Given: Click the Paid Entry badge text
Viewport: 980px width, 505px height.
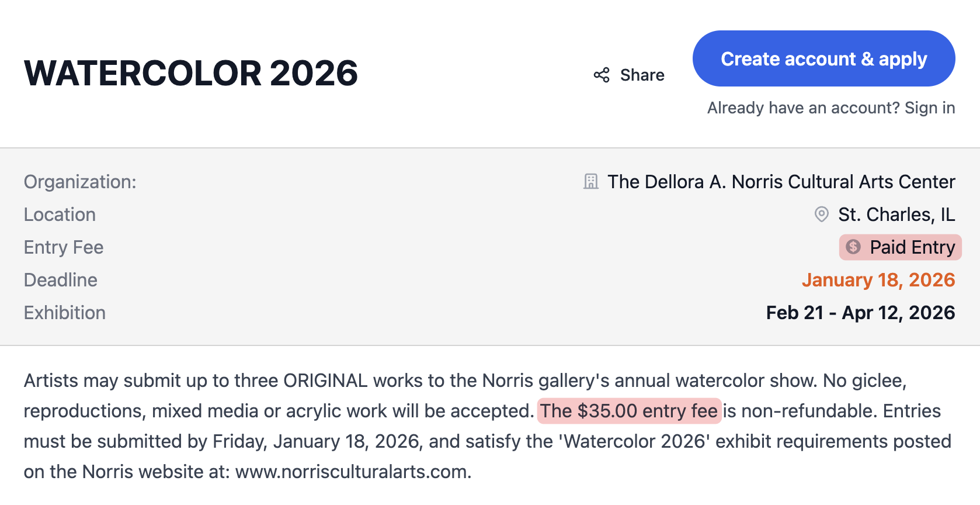Looking at the screenshot, I should [x=912, y=247].
